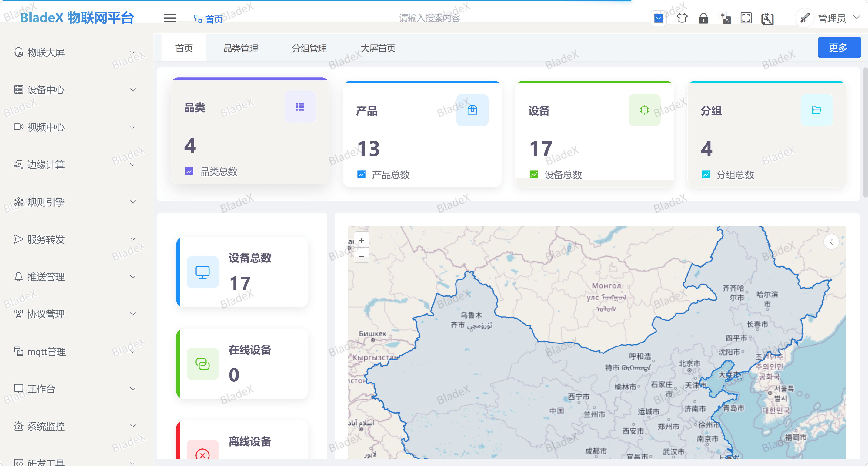Click the 产品总数 trend icon
868x466 pixels.
[x=361, y=175]
